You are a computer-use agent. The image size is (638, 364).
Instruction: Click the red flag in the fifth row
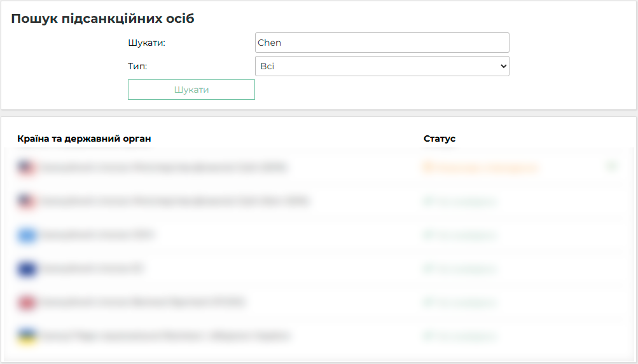(x=26, y=302)
